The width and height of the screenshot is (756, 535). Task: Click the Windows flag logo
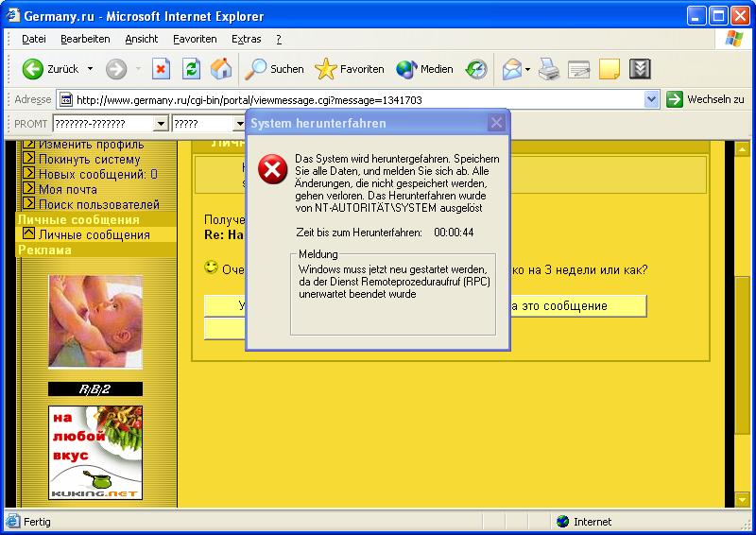point(734,39)
